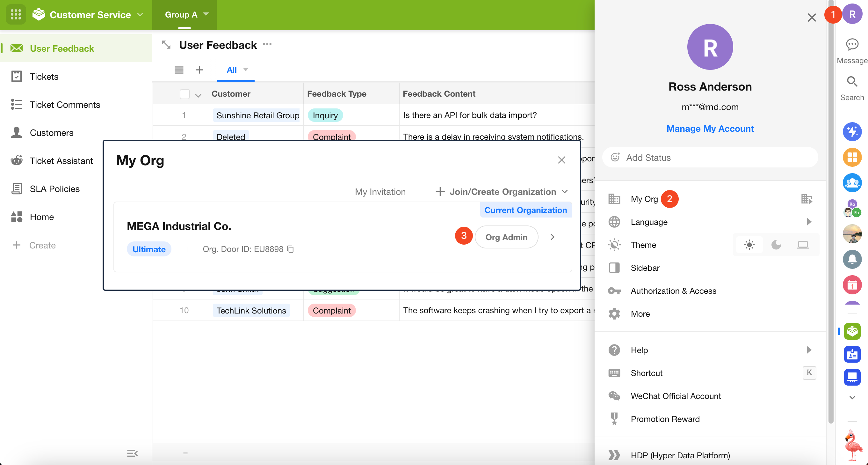Viewport: 868px width, 465px height.
Task: Click the Add Status field
Action: (710, 158)
